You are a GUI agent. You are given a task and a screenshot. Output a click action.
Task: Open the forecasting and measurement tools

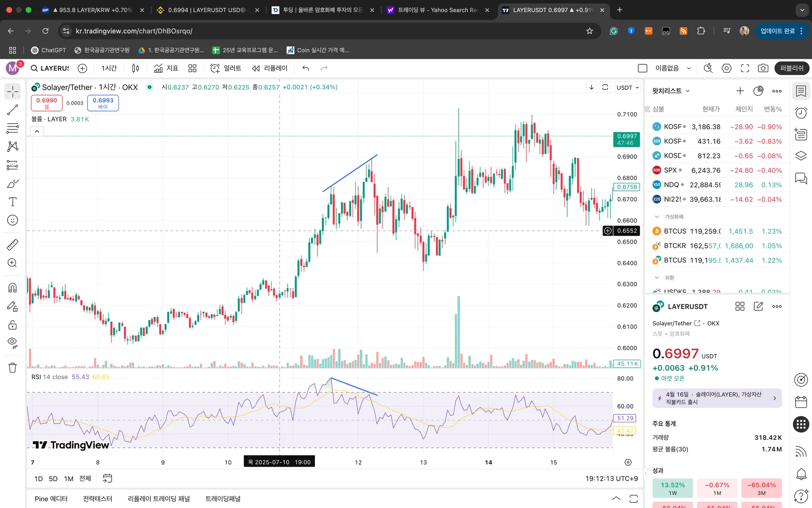tap(13, 165)
